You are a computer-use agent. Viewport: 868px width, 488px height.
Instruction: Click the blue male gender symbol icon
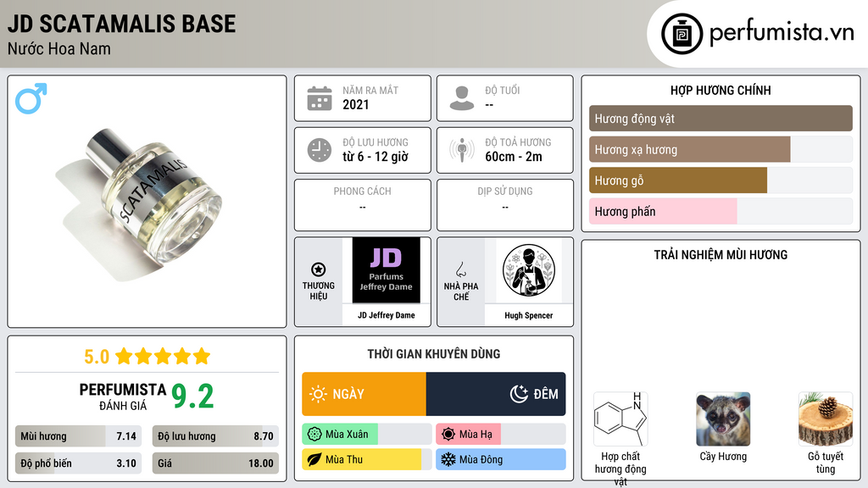click(31, 98)
